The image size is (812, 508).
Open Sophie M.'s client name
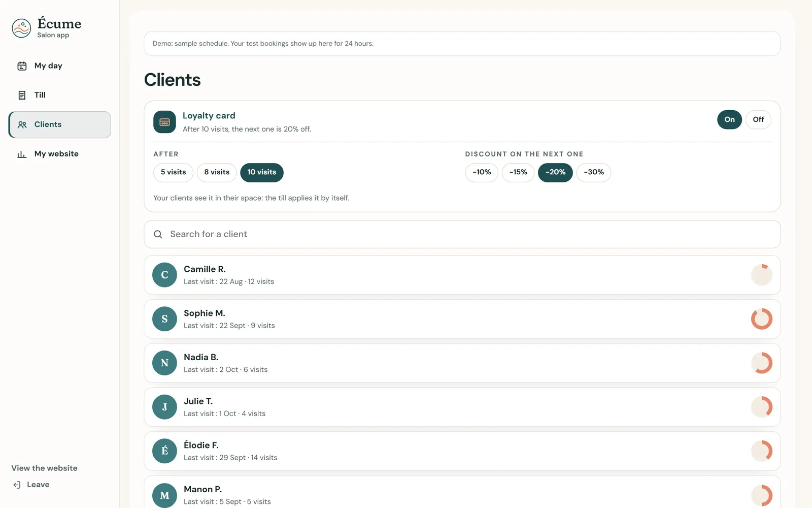pos(205,313)
